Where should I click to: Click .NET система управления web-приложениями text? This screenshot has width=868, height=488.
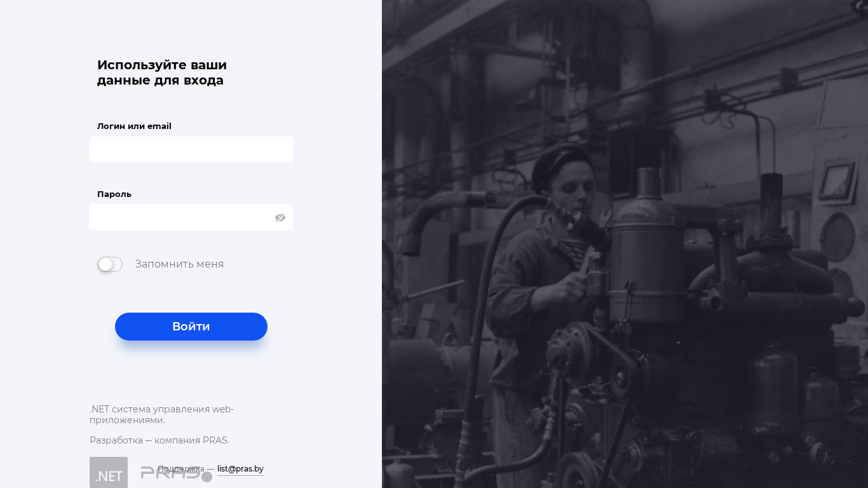click(162, 414)
